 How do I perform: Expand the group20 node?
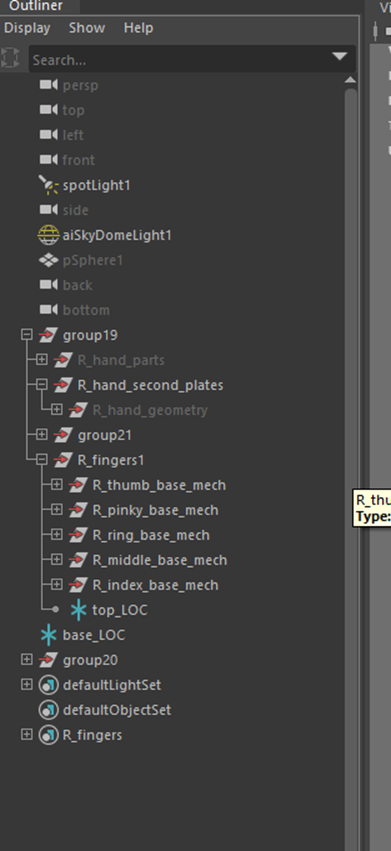tap(26, 660)
